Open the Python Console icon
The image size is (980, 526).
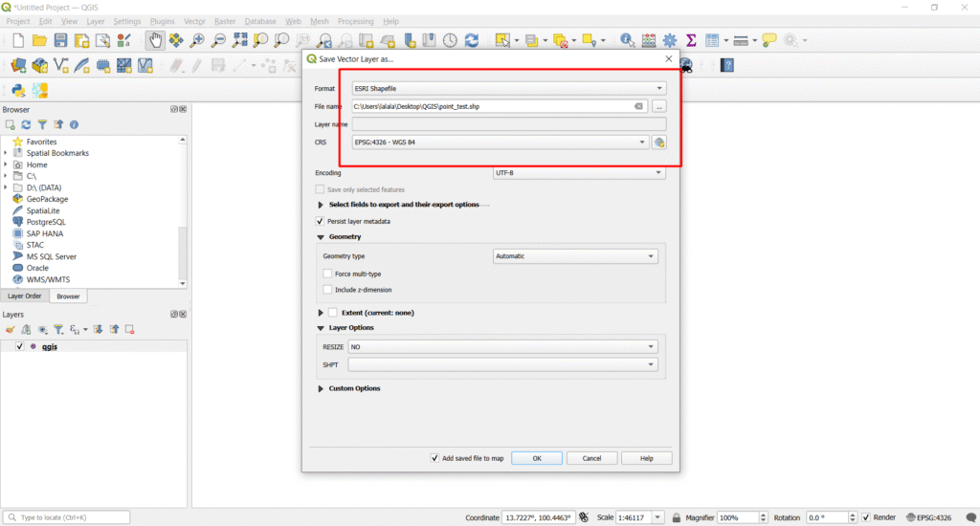[18, 91]
